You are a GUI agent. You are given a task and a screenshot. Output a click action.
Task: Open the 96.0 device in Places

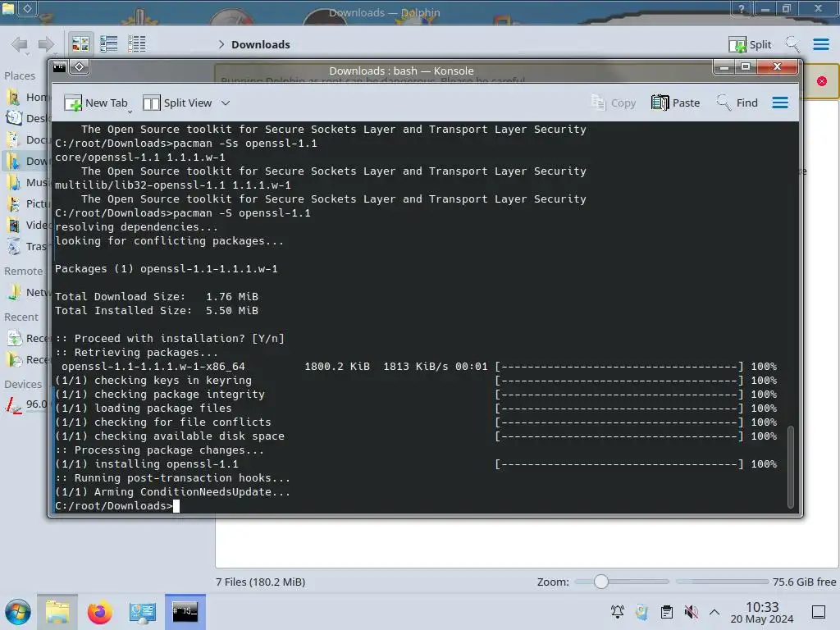(25, 404)
